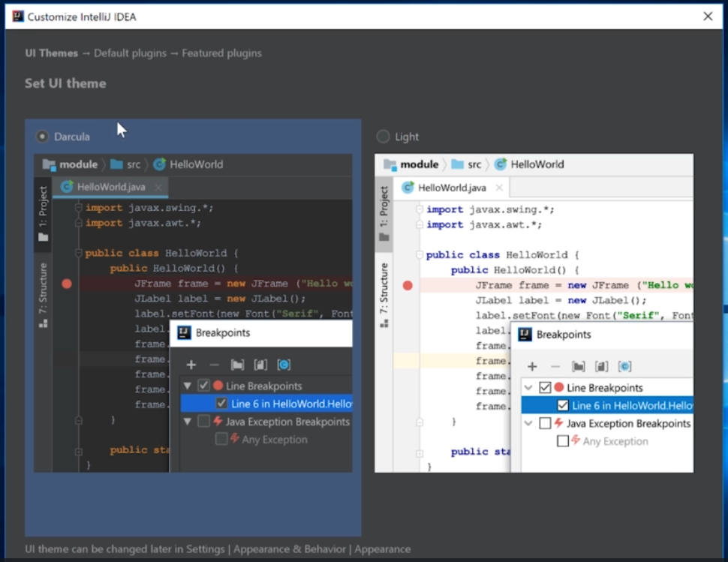Click the group by file icon in Light preview
This screenshot has height=562, width=728.
coord(602,367)
